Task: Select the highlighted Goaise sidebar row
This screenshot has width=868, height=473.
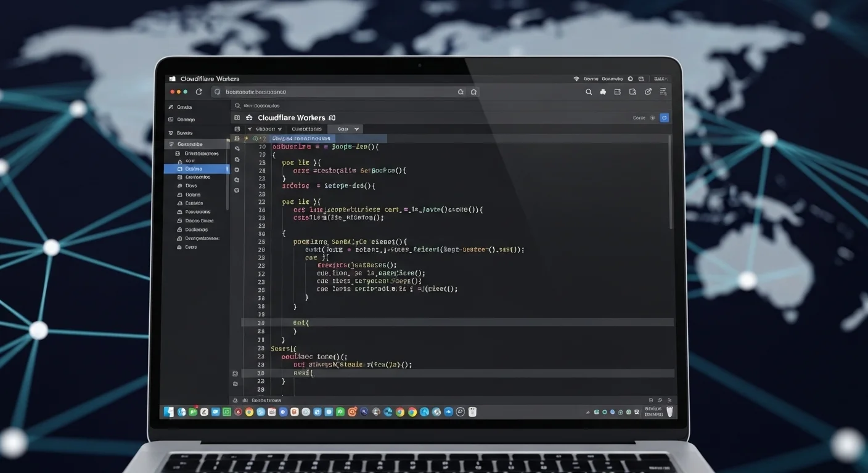Action: point(196,169)
